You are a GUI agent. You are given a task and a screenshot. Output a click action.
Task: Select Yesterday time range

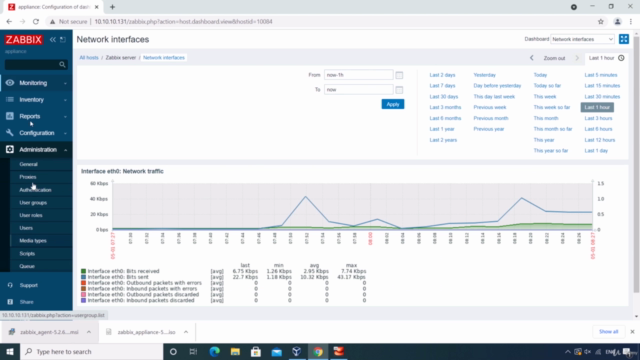pyautogui.click(x=484, y=75)
